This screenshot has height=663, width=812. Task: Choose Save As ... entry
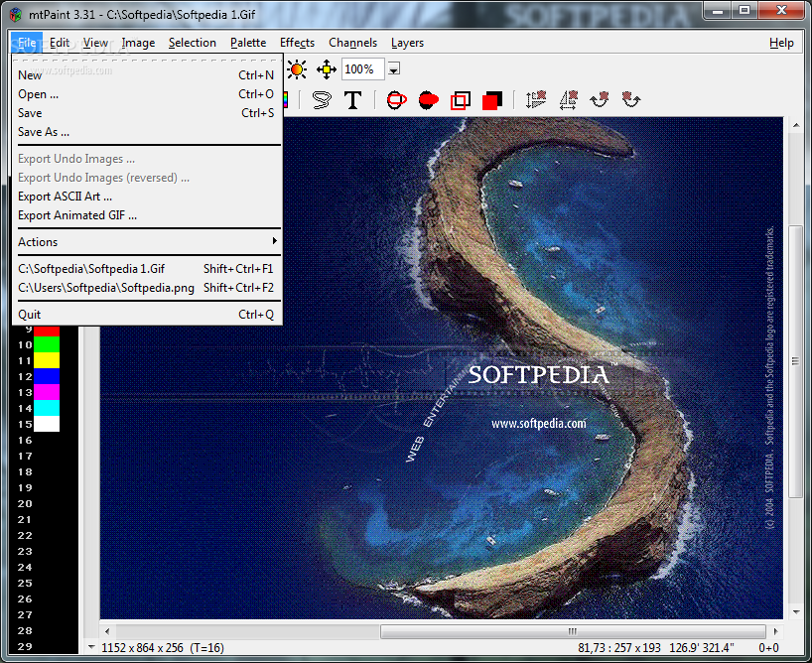click(x=148, y=132)
